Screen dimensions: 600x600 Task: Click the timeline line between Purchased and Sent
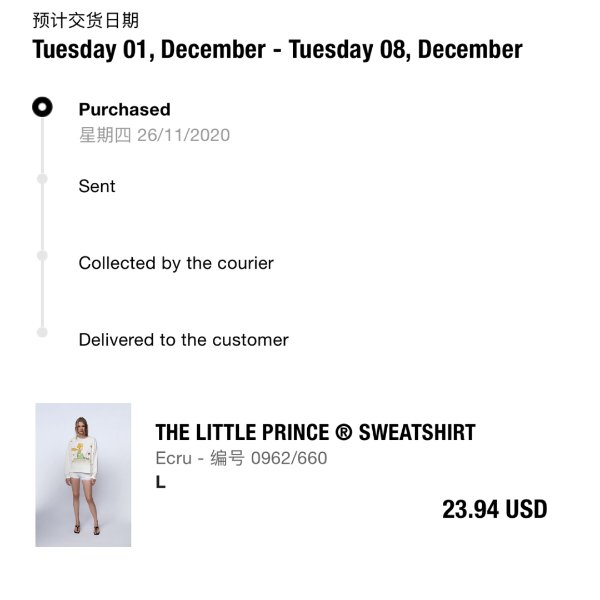pyautogui.click(x=42, y=145)
